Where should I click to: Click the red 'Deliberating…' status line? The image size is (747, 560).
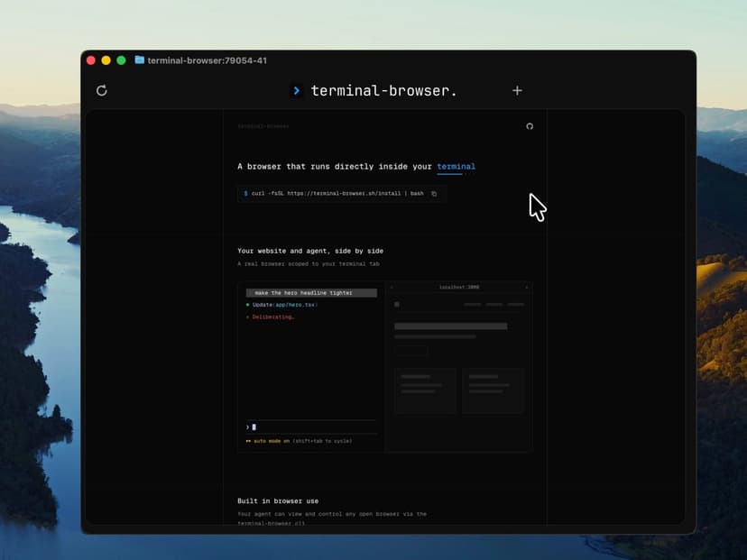tap(273, 317)
